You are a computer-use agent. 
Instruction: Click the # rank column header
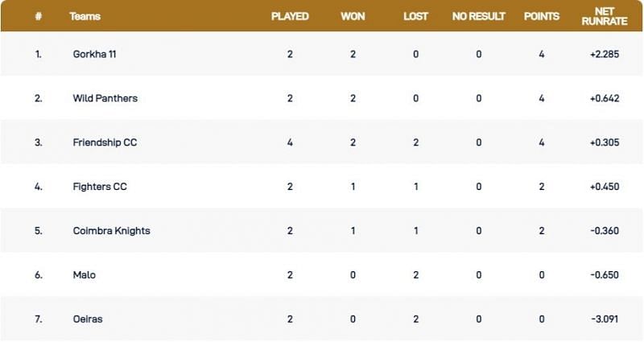pyautogui.click(x=38, y=16)
